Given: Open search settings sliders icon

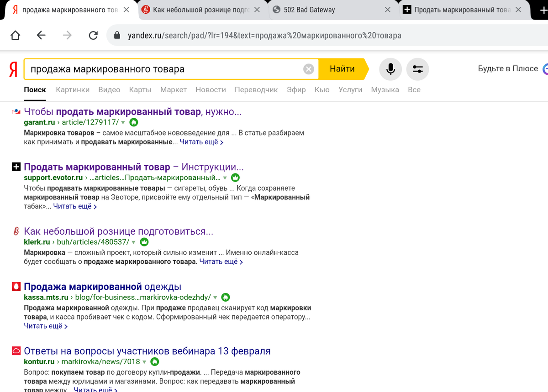Looking at the screenshot, I should (x=417, y=69).
